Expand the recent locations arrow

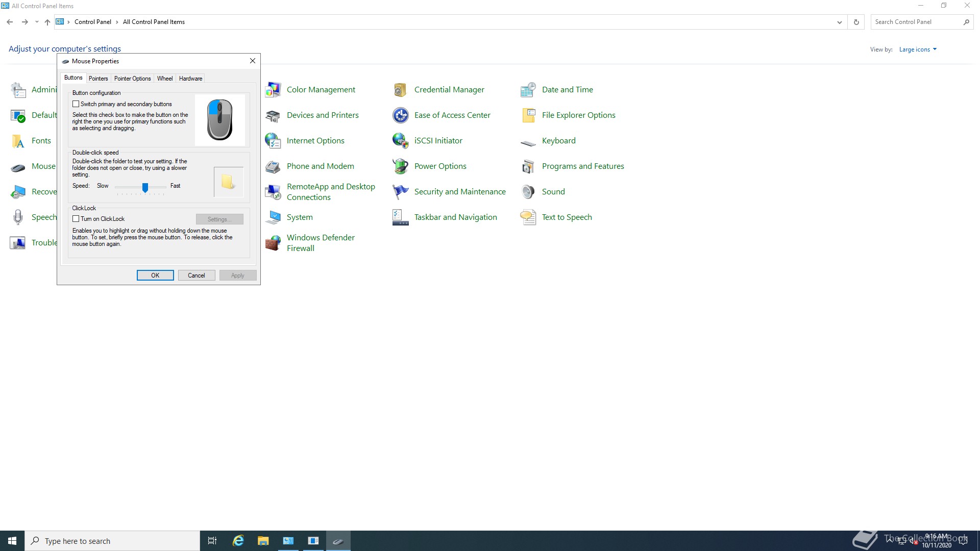[x=37, y=22]
